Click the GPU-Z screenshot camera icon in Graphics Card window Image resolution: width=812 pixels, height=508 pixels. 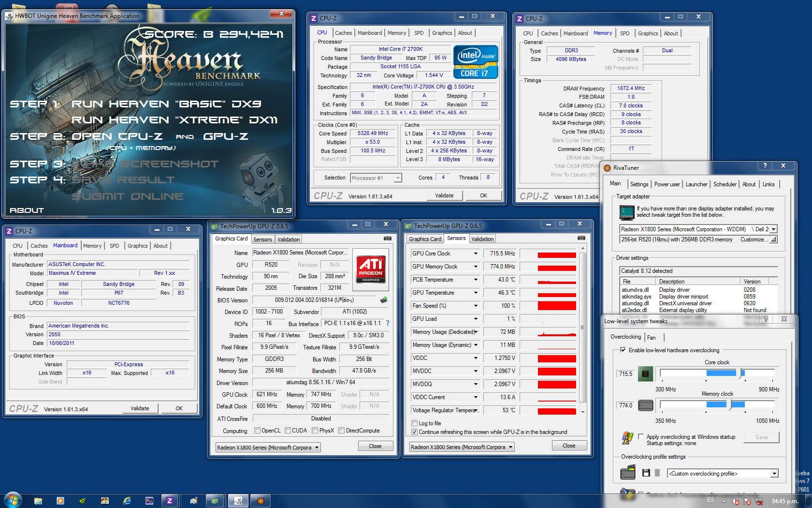tap(388, 239)
